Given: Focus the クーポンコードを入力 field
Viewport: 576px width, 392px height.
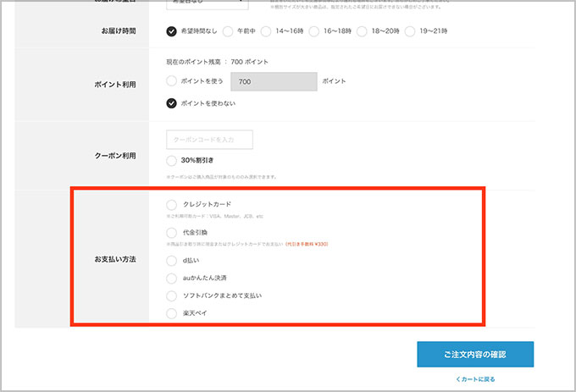Looking at the screenshot, I should [x=210, y=139].
